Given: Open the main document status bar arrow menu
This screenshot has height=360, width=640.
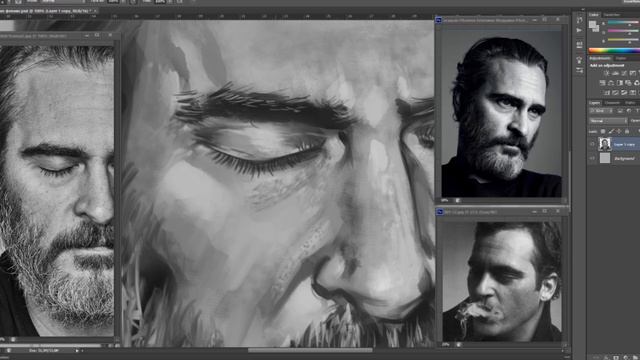Looking at the screenshot, I should [77, 350].
